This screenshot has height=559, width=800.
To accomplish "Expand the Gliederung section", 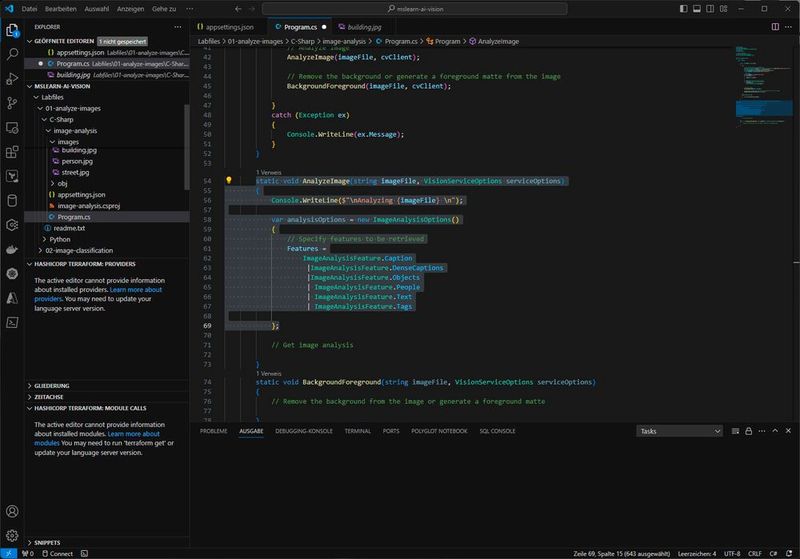I will point(52,384).
